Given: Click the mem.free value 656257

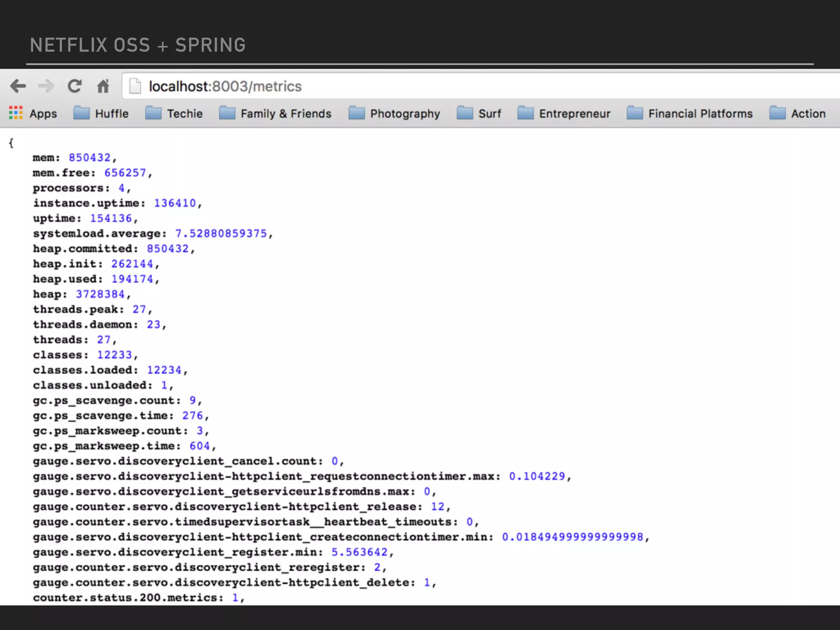Looking at the screenshot, I should (x=125, y=173).
